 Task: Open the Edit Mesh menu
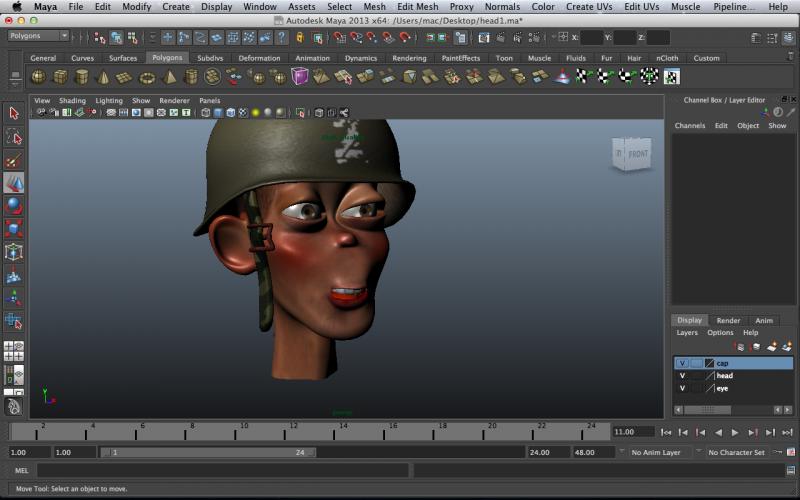417,7
